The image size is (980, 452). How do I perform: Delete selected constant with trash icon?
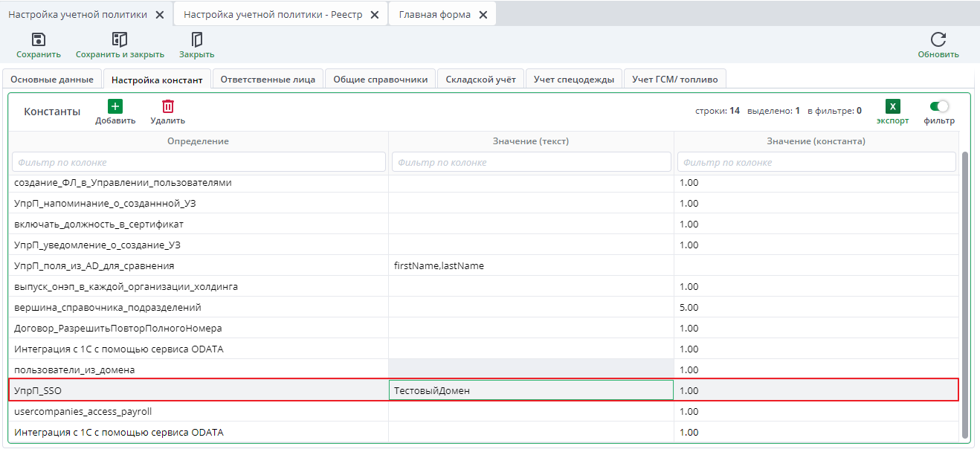(x=168, y=106)
